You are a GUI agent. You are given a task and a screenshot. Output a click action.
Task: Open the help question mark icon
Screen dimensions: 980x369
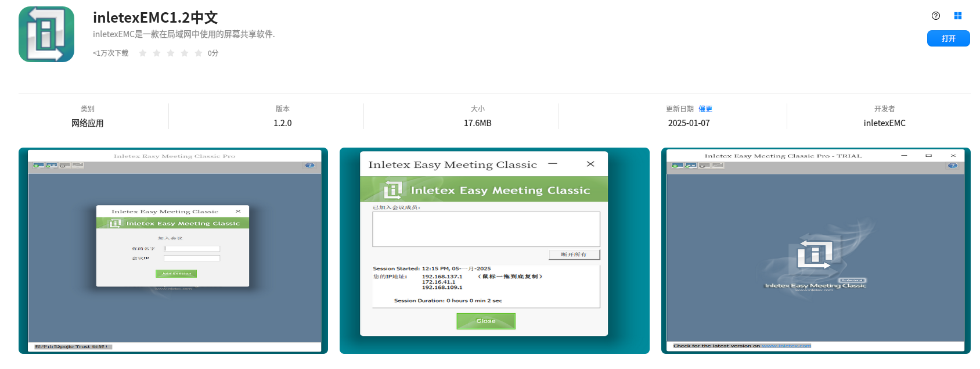(936, 16)
